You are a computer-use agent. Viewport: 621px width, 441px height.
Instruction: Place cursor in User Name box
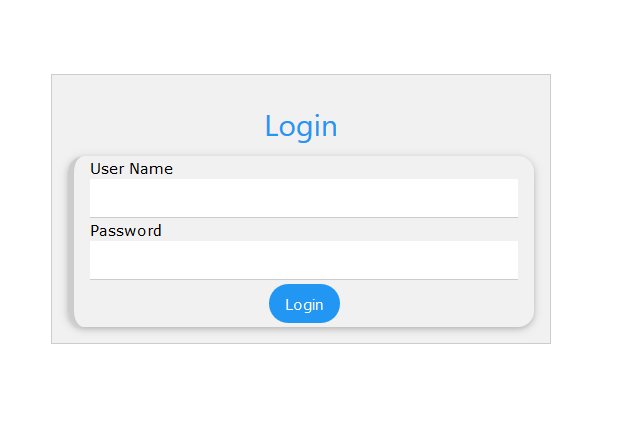[x=303, y=197]
